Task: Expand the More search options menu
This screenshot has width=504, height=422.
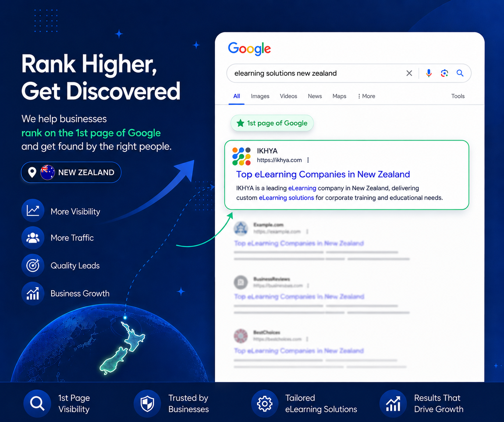Action: (x=366, y=96)
